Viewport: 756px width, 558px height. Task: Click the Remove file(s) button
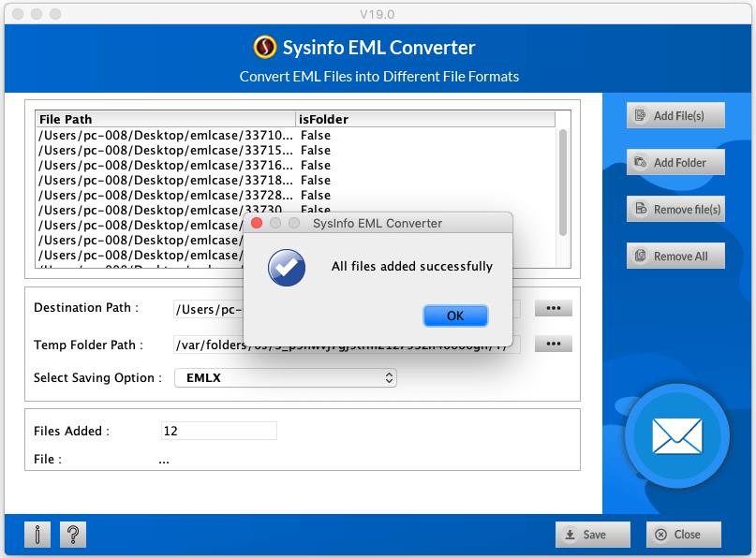pos(675,209)
